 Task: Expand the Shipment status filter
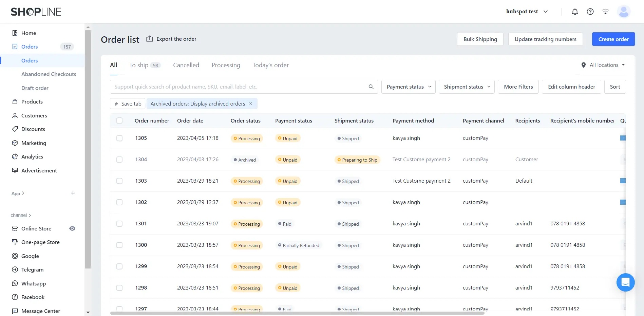467,87
